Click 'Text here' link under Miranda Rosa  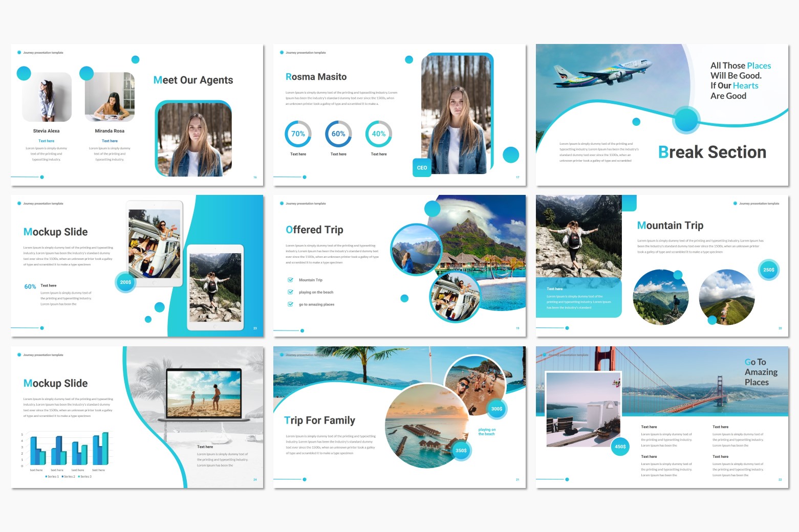pos(110,141)
